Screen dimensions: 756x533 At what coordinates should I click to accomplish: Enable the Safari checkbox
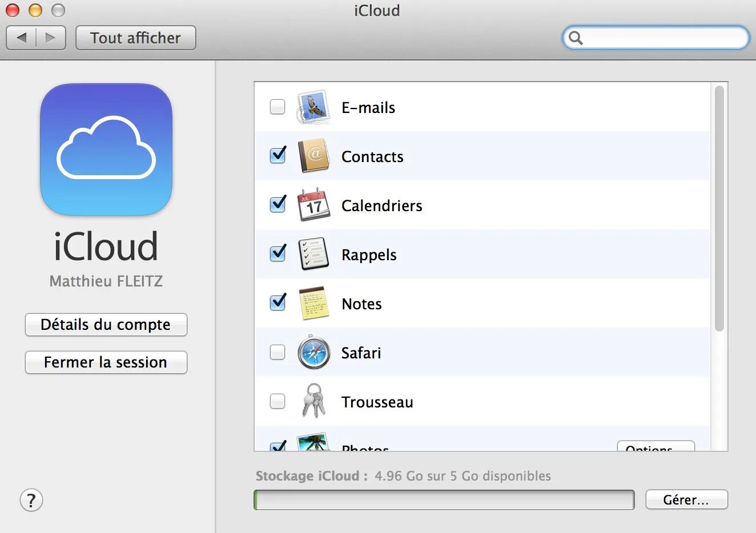(x=278, y=352)
